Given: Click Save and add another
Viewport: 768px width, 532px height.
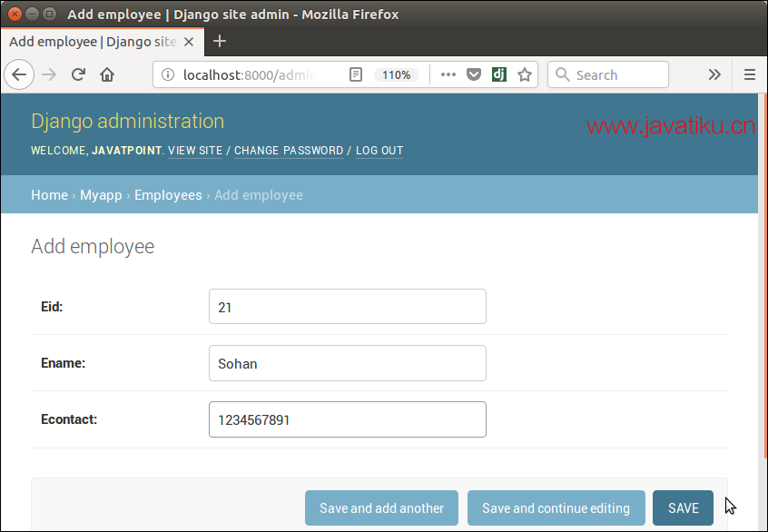Looking at the screenshot, I should pyautogui.click(x=381, y=508).
